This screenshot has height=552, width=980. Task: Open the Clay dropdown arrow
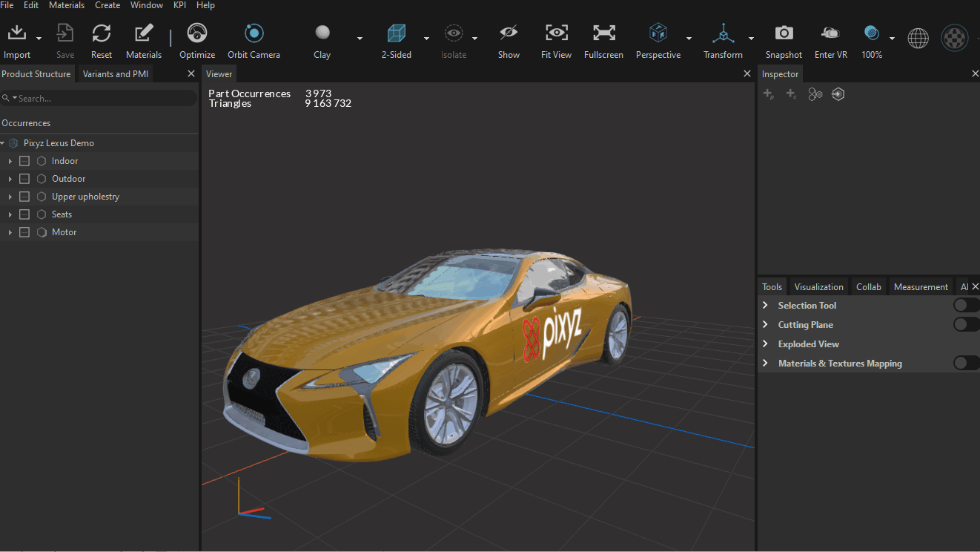(x=360, y=38)
